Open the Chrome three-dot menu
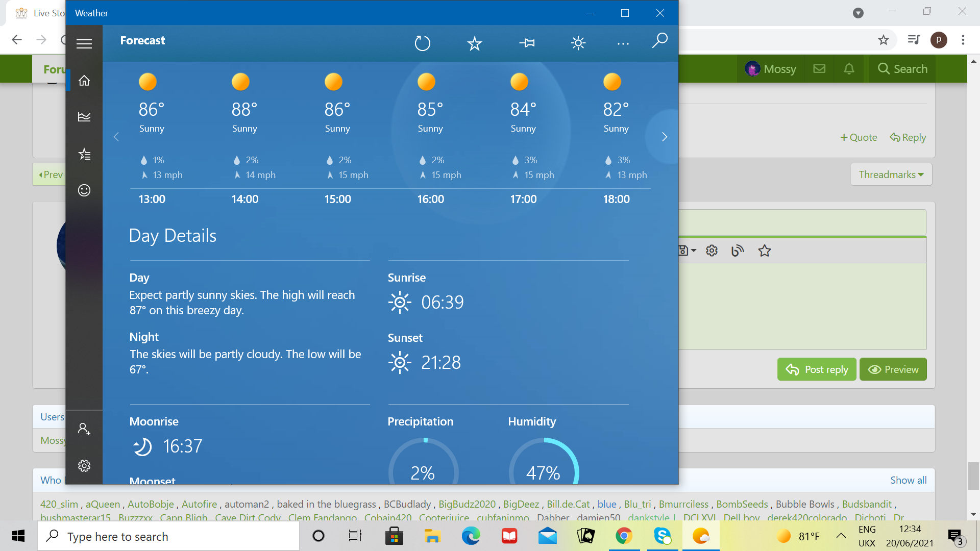Image resolution: width=980 pixels, height=551 pixels. tap(963, 40)
